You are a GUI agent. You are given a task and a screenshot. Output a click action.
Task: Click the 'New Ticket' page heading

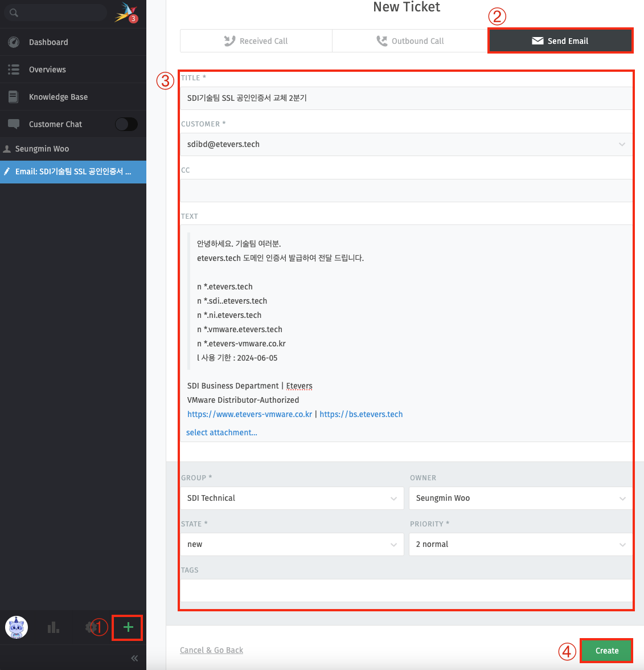[x=407, y=7]
